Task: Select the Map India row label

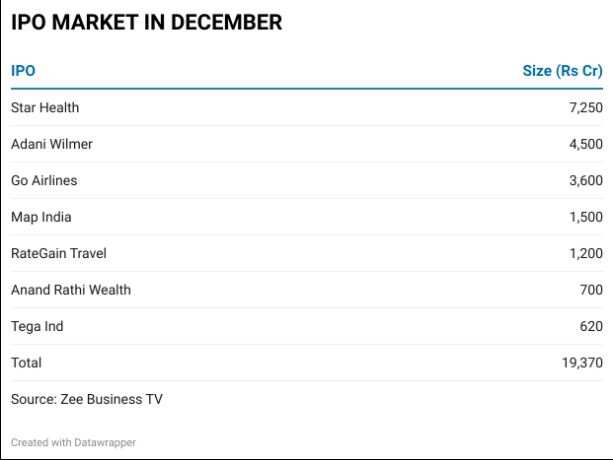Action: tap(41, 217)
